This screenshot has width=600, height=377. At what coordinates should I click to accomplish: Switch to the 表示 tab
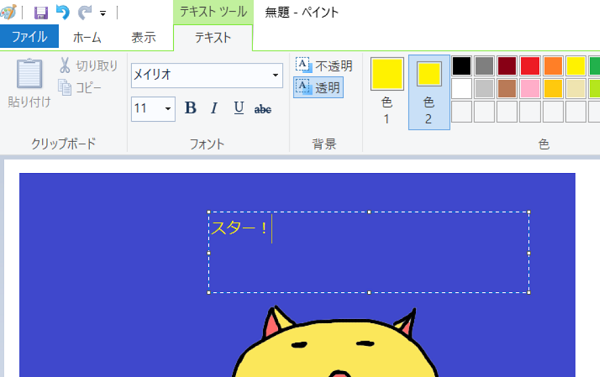[x=143, y=37]
